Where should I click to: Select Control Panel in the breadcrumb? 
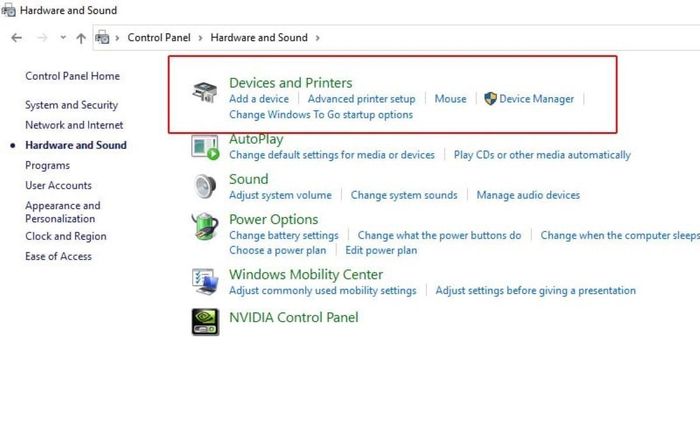tap(159, 38)
